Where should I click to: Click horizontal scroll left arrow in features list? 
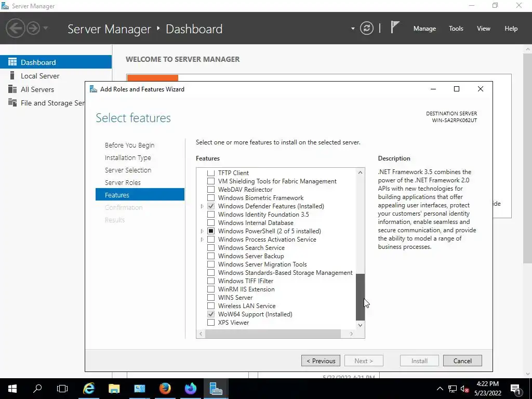pos(201,334)
